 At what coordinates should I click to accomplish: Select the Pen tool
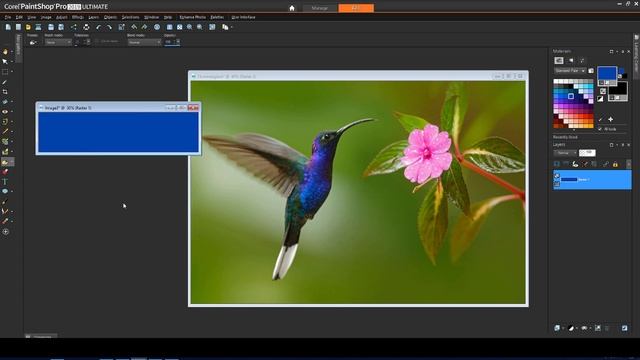[x=5, y=202]
